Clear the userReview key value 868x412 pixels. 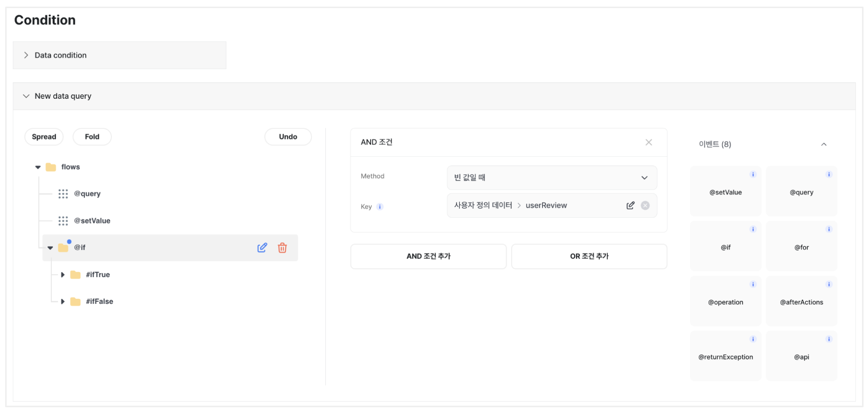click(645, 206)
